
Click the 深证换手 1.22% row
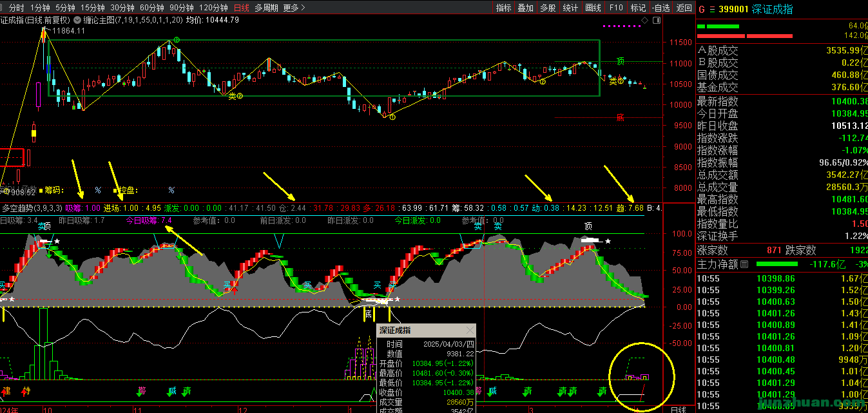782,236
